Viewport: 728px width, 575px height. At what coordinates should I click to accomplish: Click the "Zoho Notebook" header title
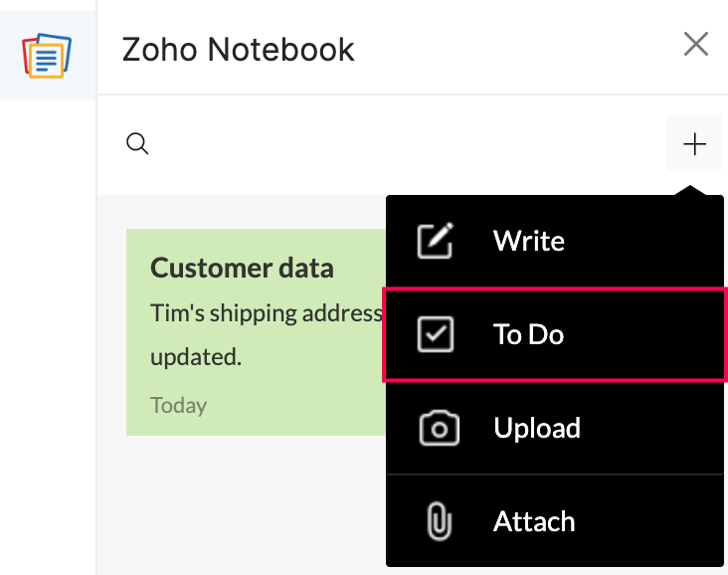pos(238,49)
